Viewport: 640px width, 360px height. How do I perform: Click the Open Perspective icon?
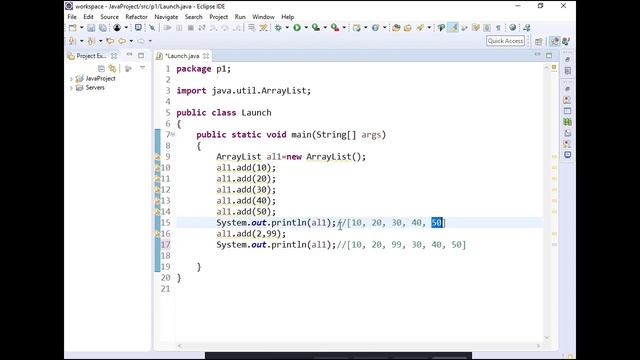(539, 41)
